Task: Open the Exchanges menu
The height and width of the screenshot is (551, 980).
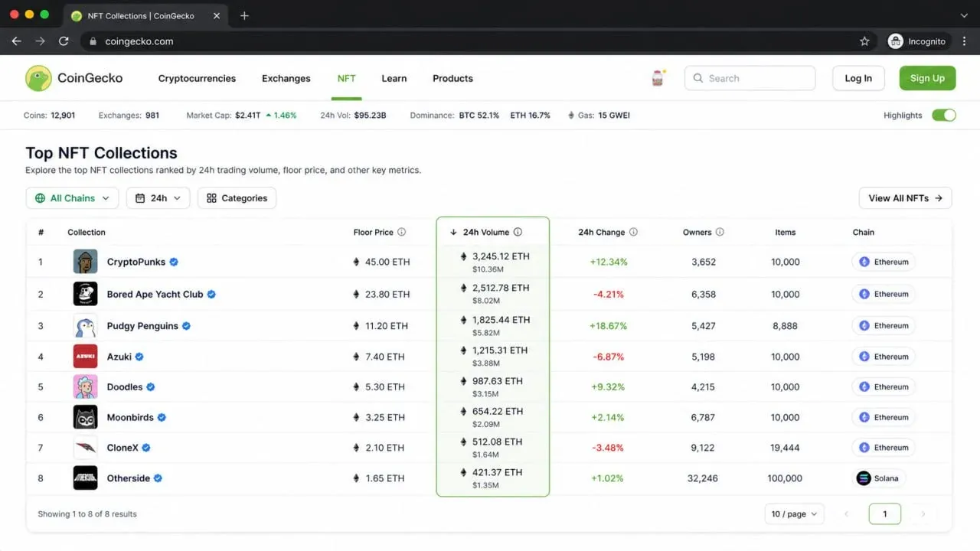Action: tap(286, 78)
